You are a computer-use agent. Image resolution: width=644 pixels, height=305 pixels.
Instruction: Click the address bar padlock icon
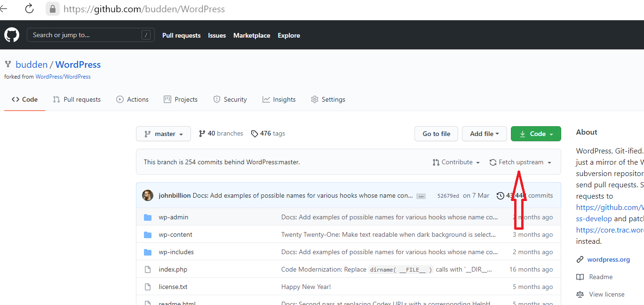pos(52,8)
